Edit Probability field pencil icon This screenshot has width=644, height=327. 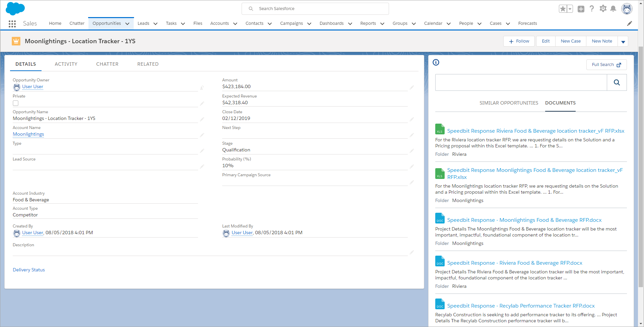(x=412, y=167)
